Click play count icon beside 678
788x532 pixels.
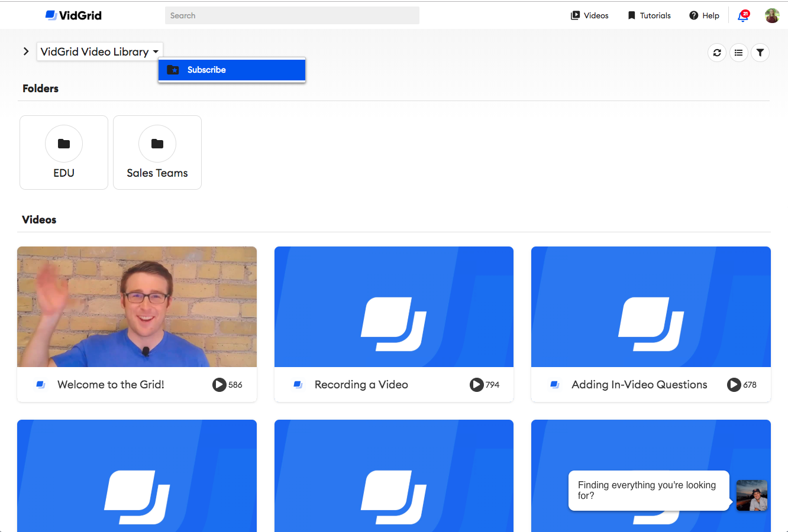point(734,385)
